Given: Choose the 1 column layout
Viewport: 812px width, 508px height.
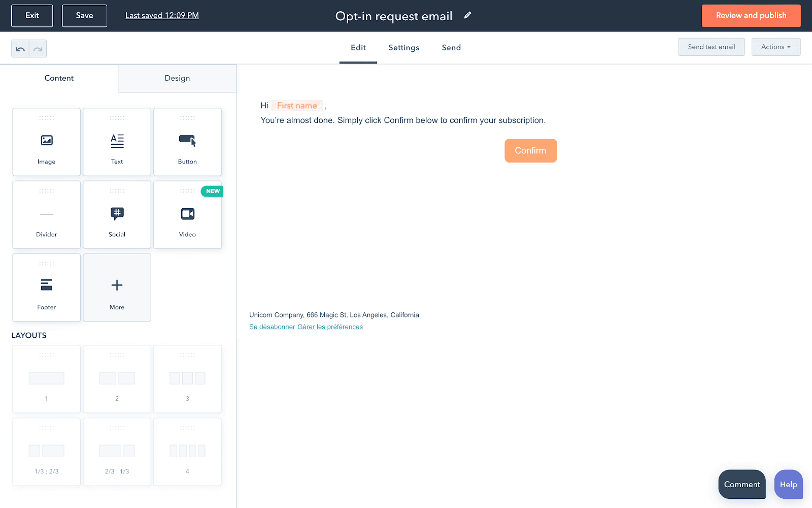Looking at the screenshot, I should point(47,379).
